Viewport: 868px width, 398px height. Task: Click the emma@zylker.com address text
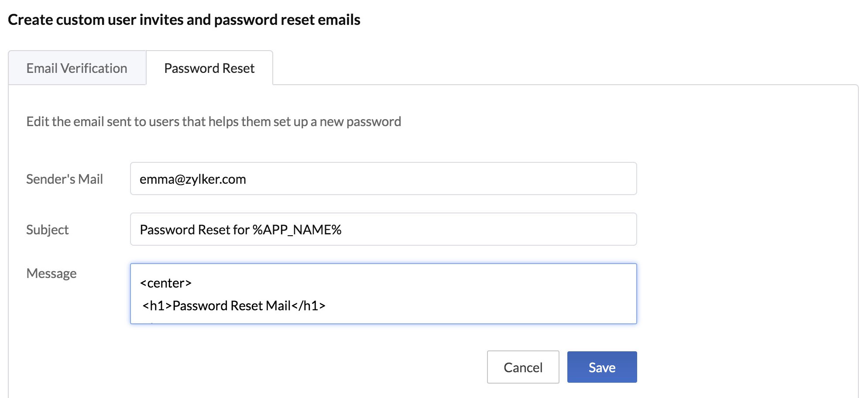(192, 179)
